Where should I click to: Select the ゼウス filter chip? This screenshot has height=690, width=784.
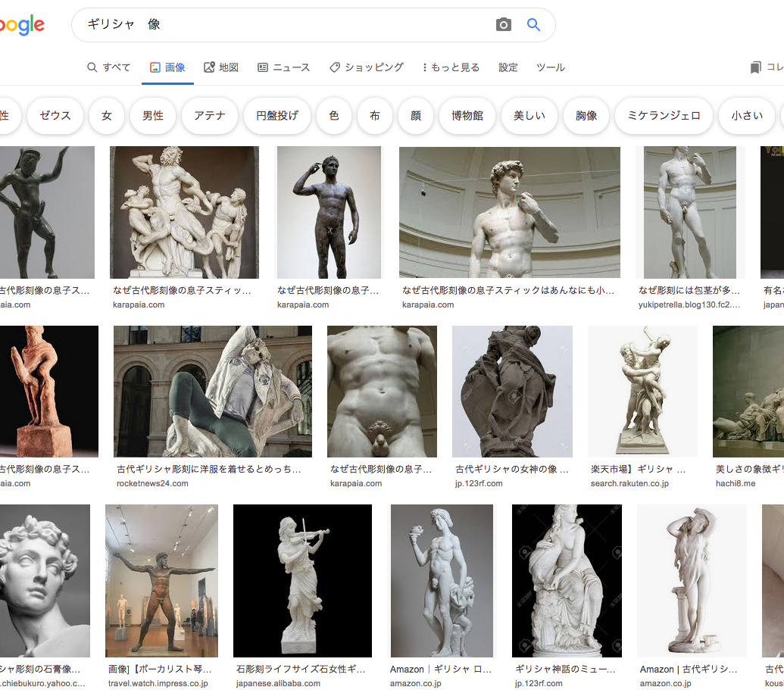55,116
